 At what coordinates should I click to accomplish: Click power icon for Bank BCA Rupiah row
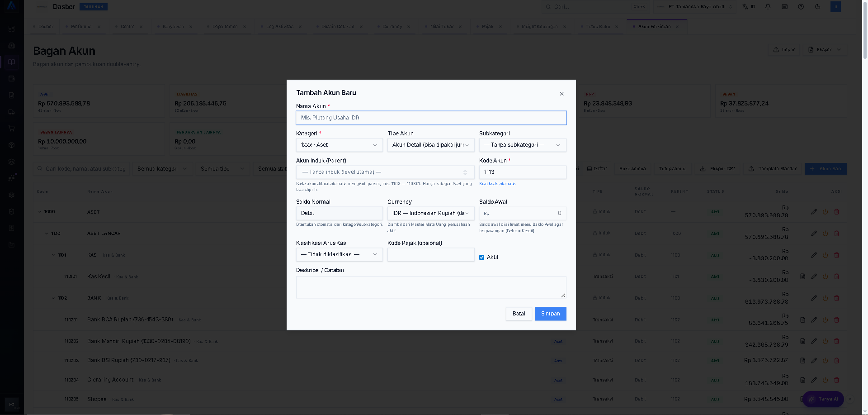click(825, 320)
